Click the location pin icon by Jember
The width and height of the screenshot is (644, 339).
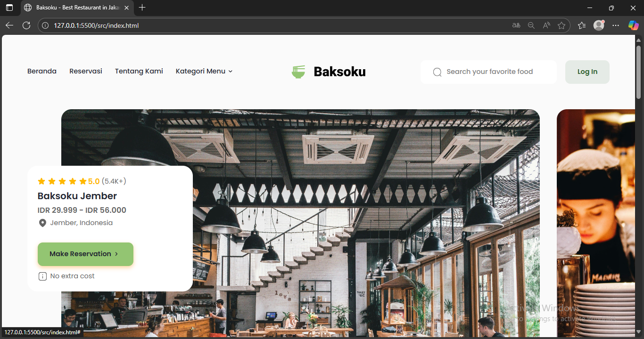(x=42, y=223)
